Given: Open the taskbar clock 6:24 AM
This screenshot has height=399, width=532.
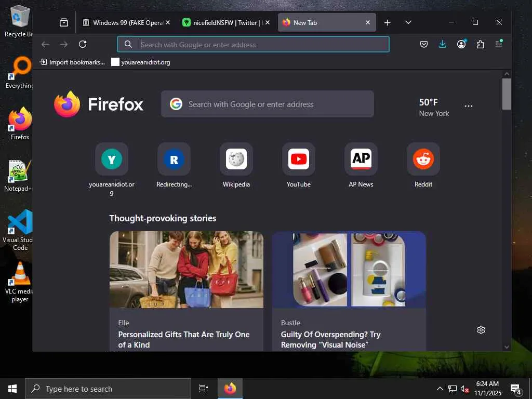Looking at the screenshot, I should point(487,389).
